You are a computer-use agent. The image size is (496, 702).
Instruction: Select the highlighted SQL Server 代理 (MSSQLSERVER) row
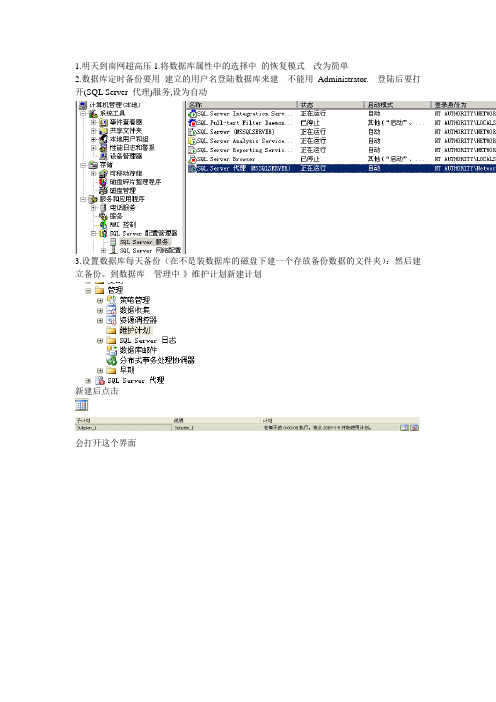coord(342,168)
